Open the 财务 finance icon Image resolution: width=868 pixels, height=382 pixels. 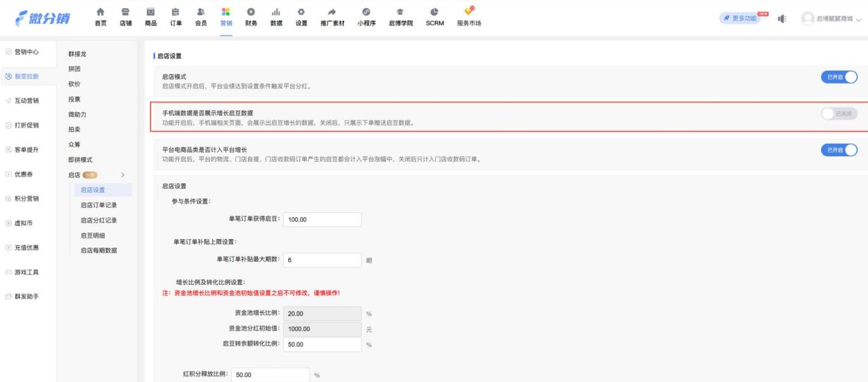[251, 11]
